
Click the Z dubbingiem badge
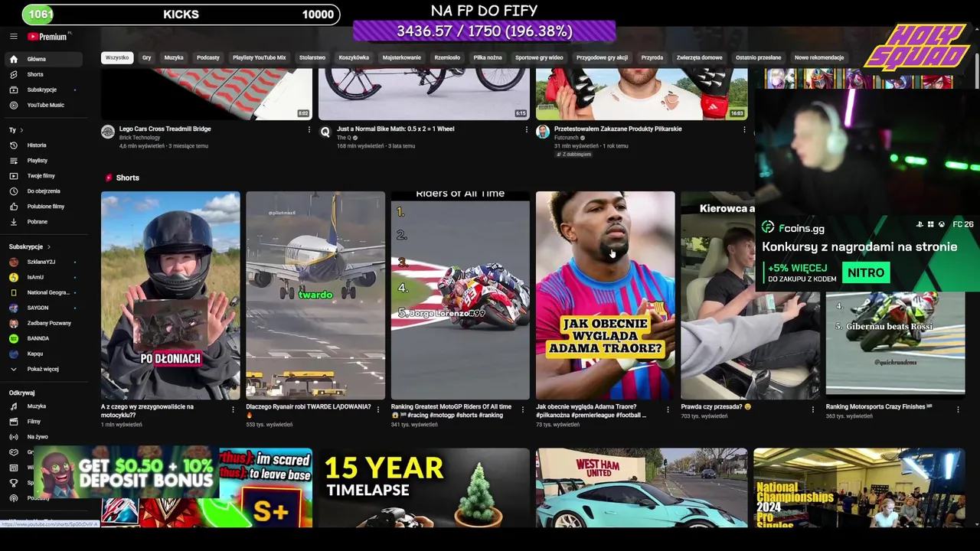(x=574, y=154)
